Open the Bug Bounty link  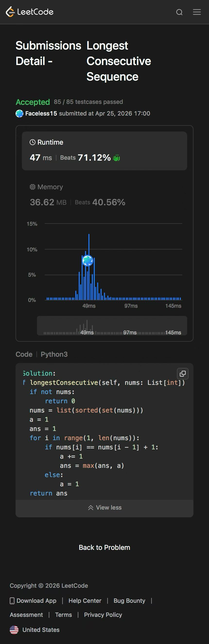(129, 601)
